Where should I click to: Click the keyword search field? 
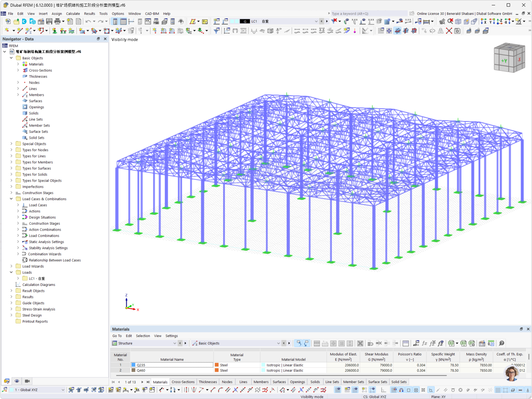tap(366, 14)
